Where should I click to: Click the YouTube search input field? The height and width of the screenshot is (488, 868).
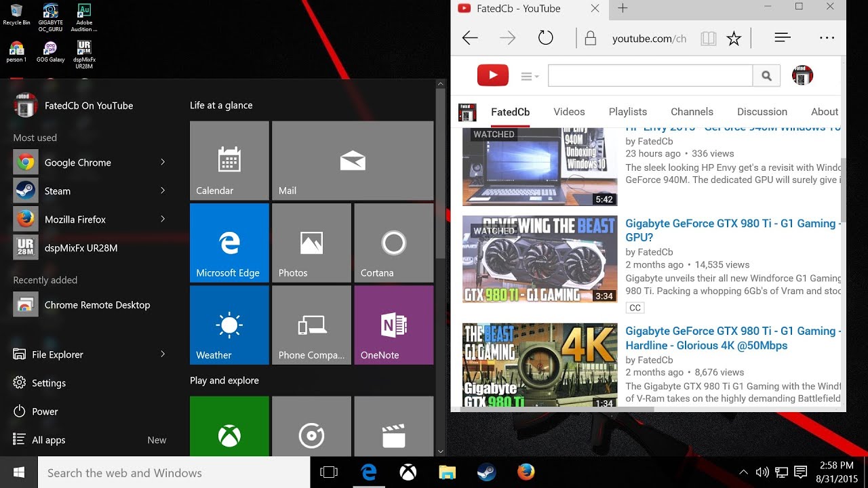650,76
